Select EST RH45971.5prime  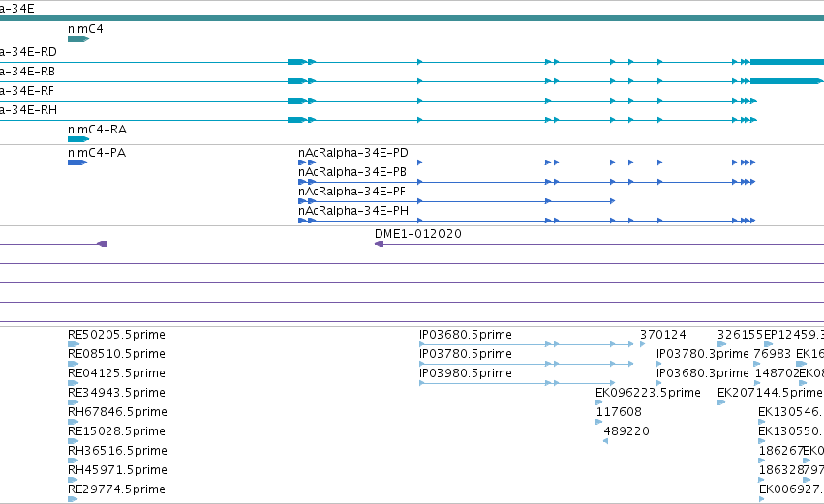117,470
